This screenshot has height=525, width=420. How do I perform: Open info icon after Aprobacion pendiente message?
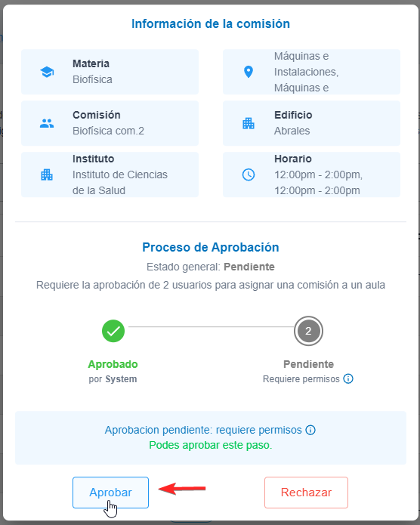310,430
